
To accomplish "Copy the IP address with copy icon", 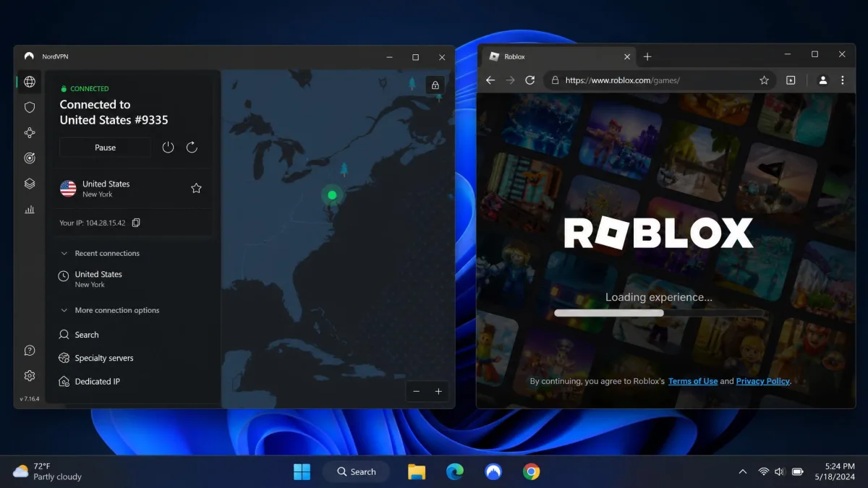I will click(x=136, y=223).
